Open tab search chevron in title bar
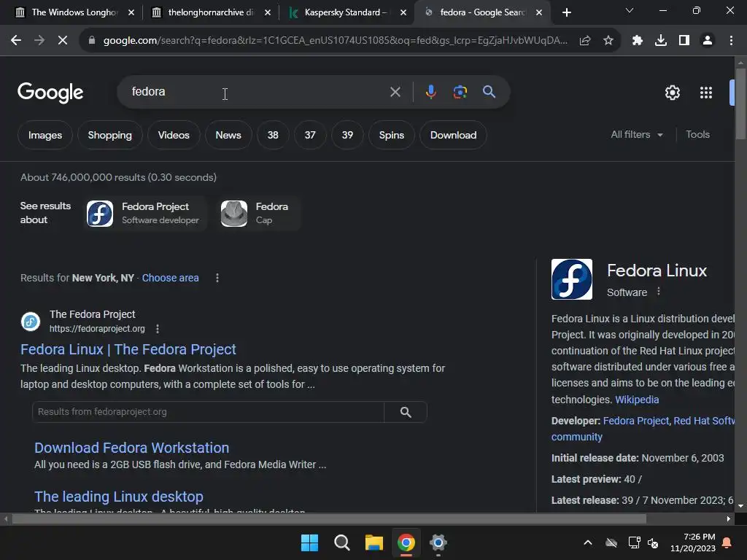This screenshot has height=560, width=747. tap(630, 10)
